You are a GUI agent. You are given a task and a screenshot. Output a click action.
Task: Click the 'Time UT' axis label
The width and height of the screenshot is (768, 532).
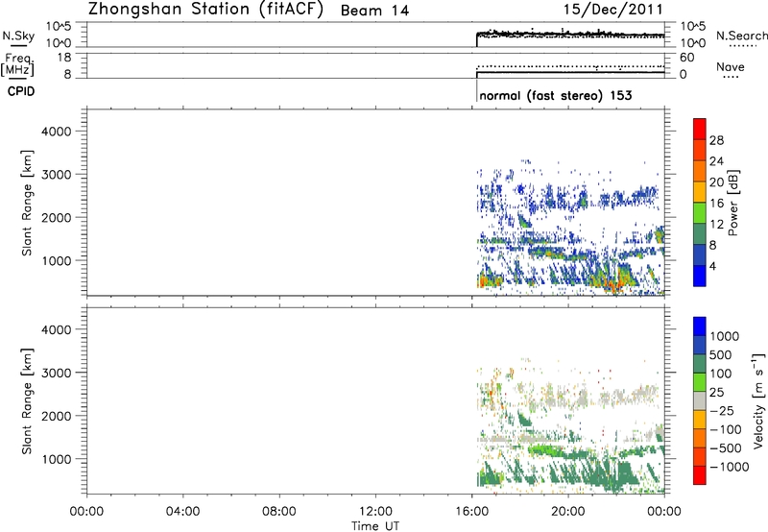click(x=375, y=526)
